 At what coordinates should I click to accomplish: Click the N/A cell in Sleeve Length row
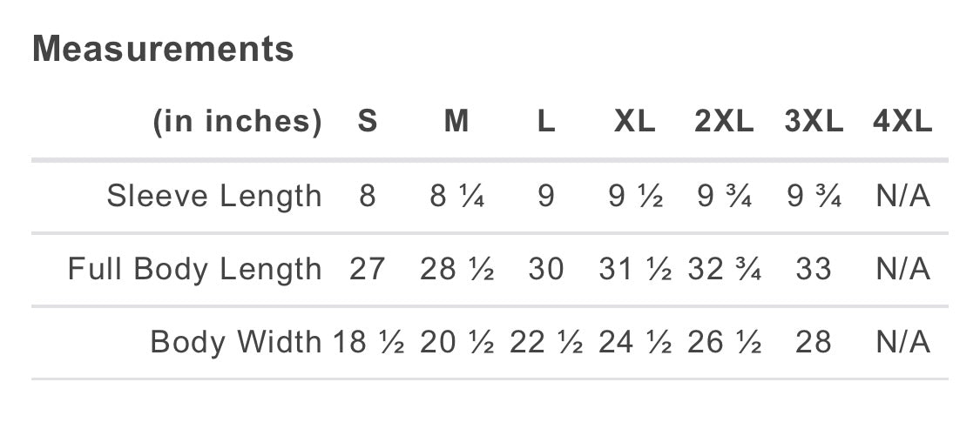click(x=903, y=197)
